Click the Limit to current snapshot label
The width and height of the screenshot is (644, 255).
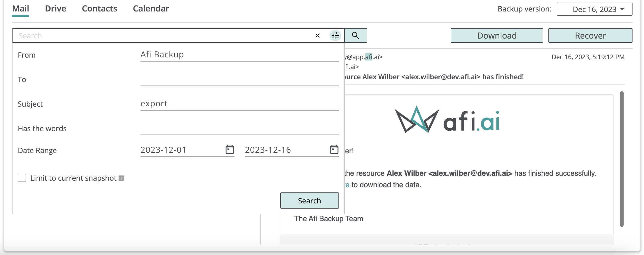(x=73, y=178)
